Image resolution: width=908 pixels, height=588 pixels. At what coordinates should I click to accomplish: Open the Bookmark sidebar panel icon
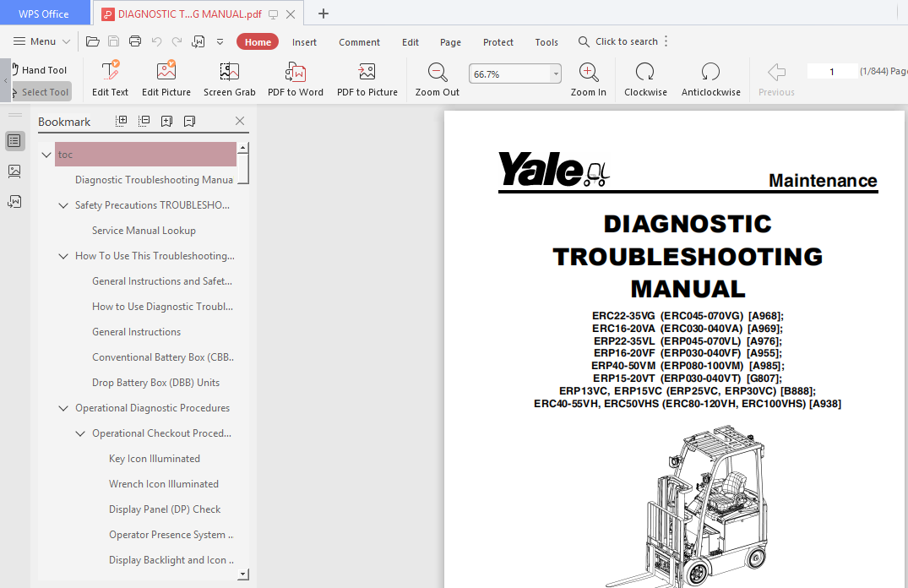[x=14, y=141]
